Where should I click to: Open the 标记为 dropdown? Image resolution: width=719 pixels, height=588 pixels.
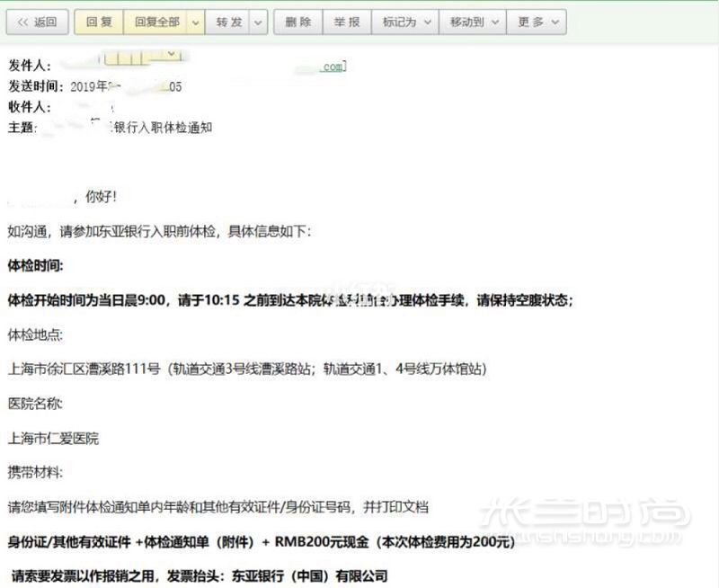click(405, 22)
